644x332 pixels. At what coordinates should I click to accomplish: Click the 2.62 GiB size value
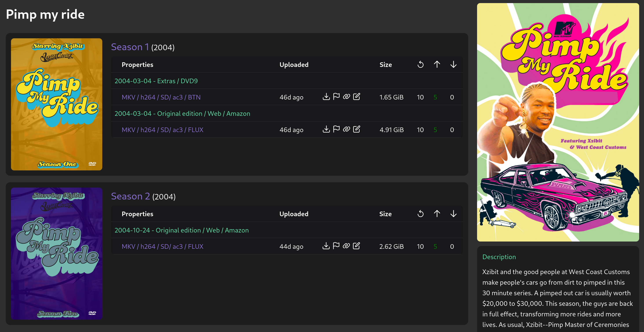click(392, 246)
